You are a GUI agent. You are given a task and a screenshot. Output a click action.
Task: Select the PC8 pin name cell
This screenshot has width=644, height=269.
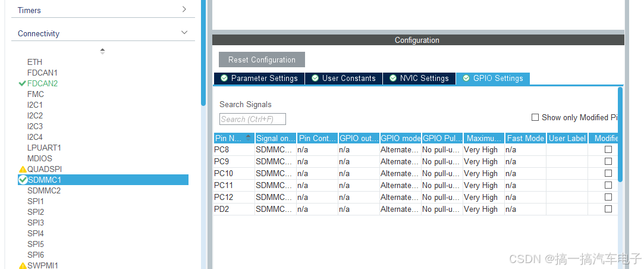point(234,150)
